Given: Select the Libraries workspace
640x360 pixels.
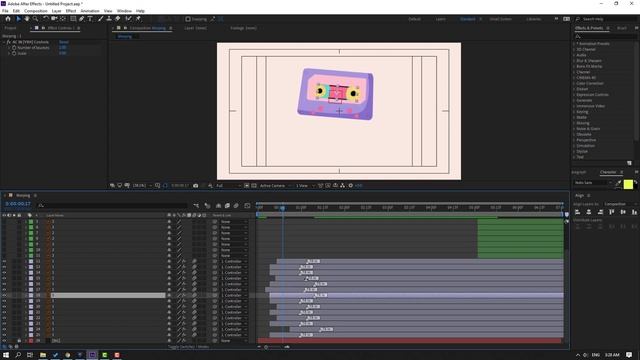Looking at the screenshot, I should point(533,19).
